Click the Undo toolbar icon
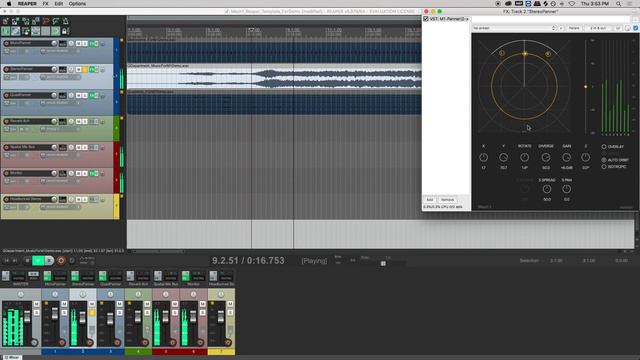Screen dimensions: 640x360 click(x=46, y=21)
